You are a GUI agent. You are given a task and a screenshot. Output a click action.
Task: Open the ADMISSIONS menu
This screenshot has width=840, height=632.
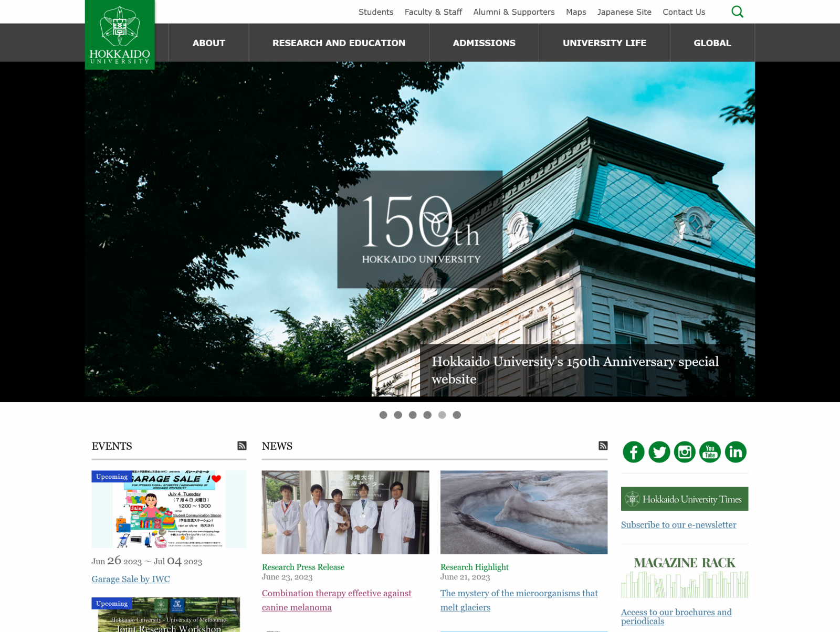click(x=484, y=43)
